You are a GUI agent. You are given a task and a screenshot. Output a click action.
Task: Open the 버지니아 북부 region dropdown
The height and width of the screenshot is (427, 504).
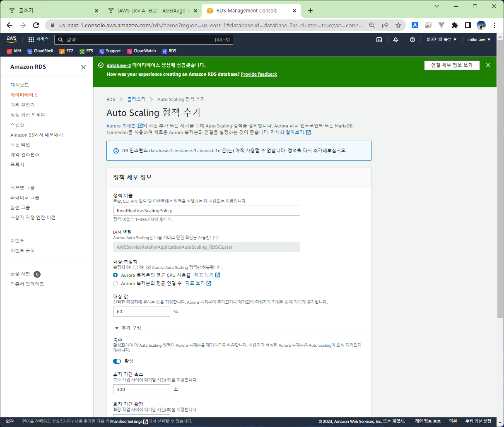coord(441,40)
